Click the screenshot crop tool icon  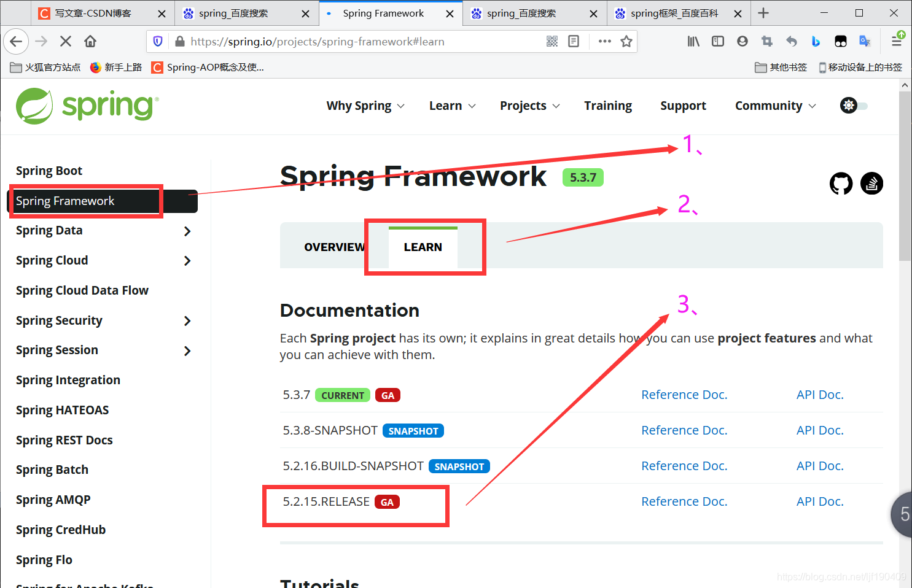[x=767, y=41]
